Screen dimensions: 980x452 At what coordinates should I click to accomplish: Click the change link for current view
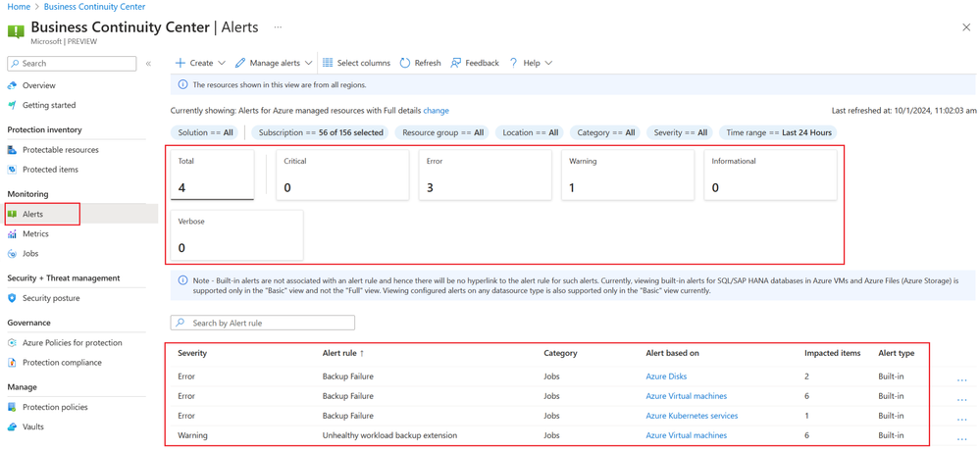pos(437,111)
